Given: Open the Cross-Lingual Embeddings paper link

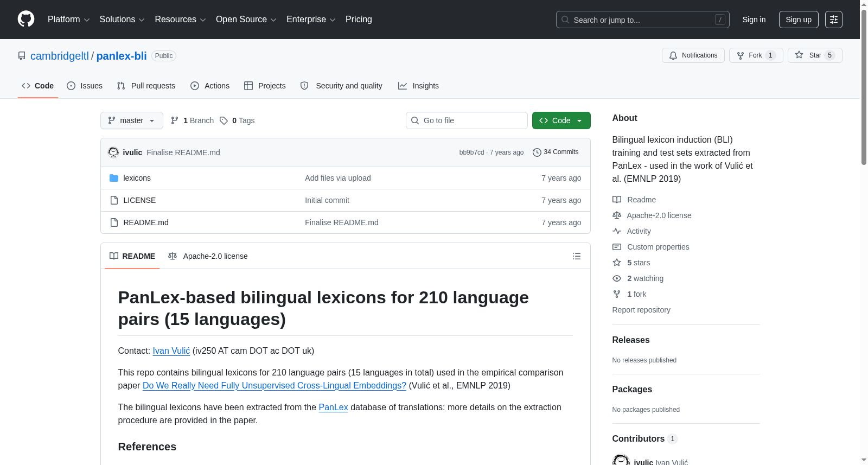Looking at the screenshot, I should click(x=275, y=386).
